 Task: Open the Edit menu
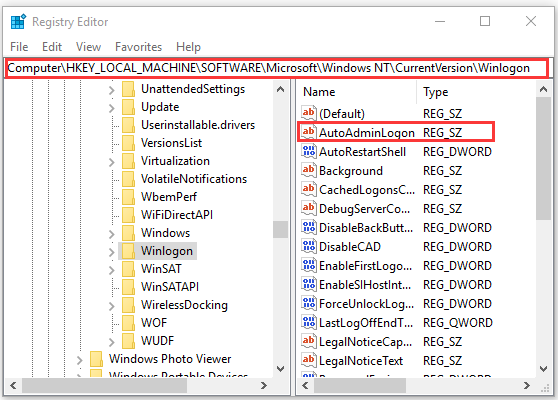pyautogui.click(x=52, y=47)
